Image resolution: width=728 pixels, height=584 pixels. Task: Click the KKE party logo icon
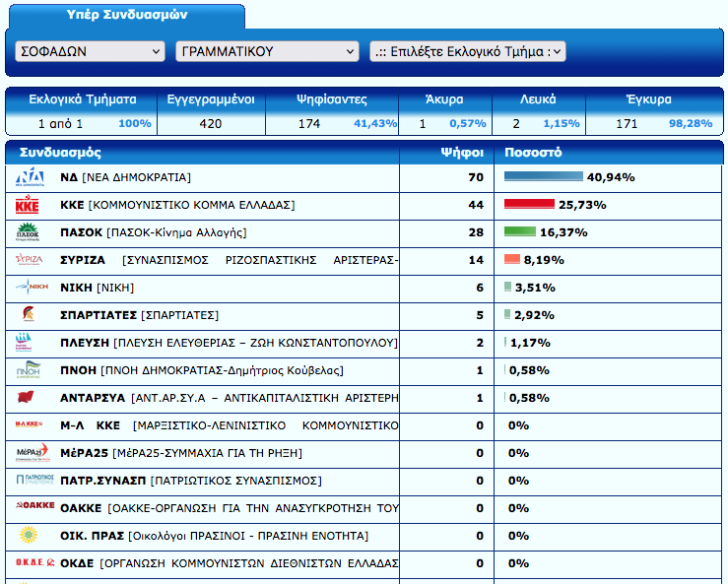[27, 205]
